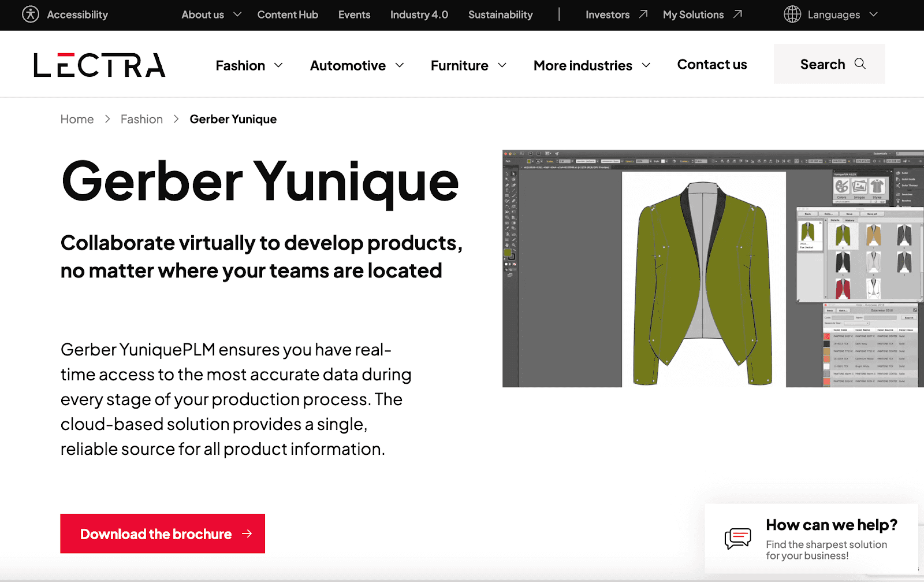Screen dimensions: 924x582
Task: Go to Home breadcrumb
Action: 77,119
